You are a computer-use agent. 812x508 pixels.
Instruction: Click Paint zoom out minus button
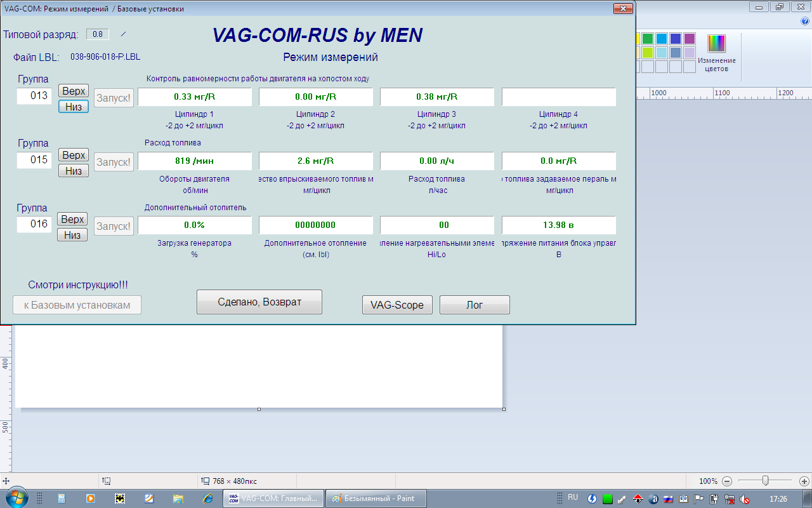[x=727, y=481]
